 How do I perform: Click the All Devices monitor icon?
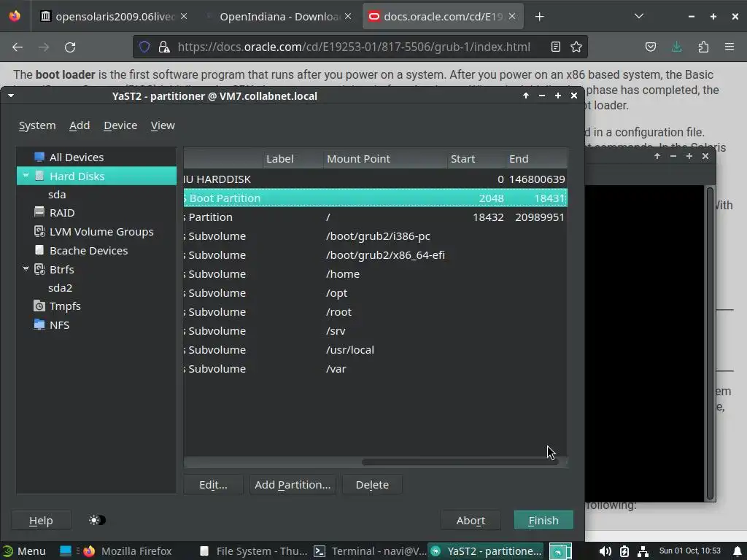39,157
